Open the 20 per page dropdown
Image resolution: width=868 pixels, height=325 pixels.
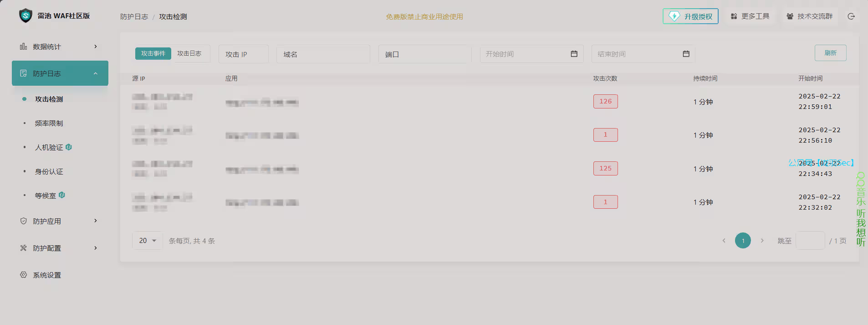[147, 241]
